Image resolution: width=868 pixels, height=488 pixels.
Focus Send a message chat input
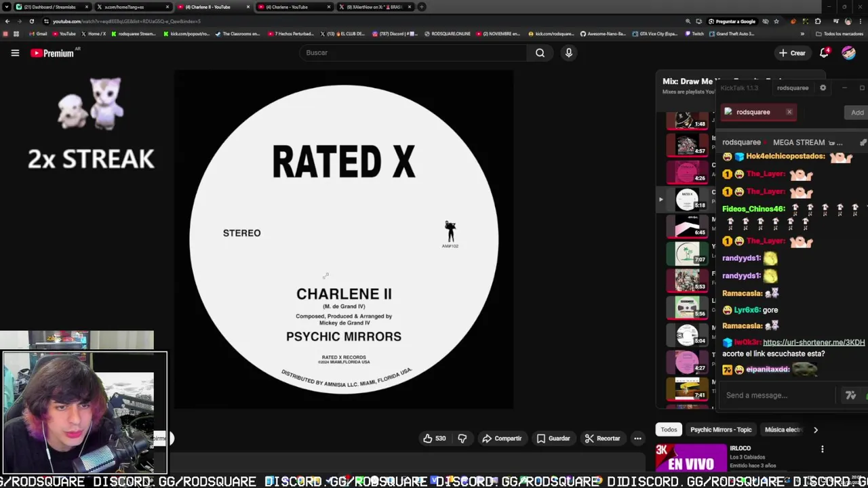pos(778,395)
